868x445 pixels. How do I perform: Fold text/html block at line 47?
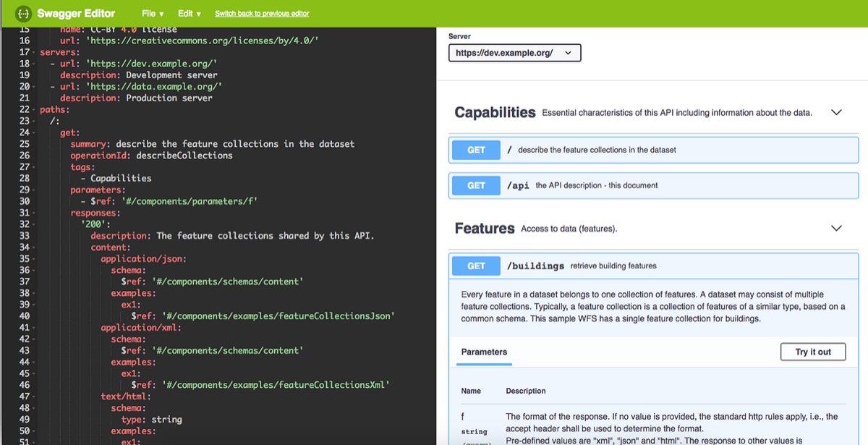tap(35, 397)
